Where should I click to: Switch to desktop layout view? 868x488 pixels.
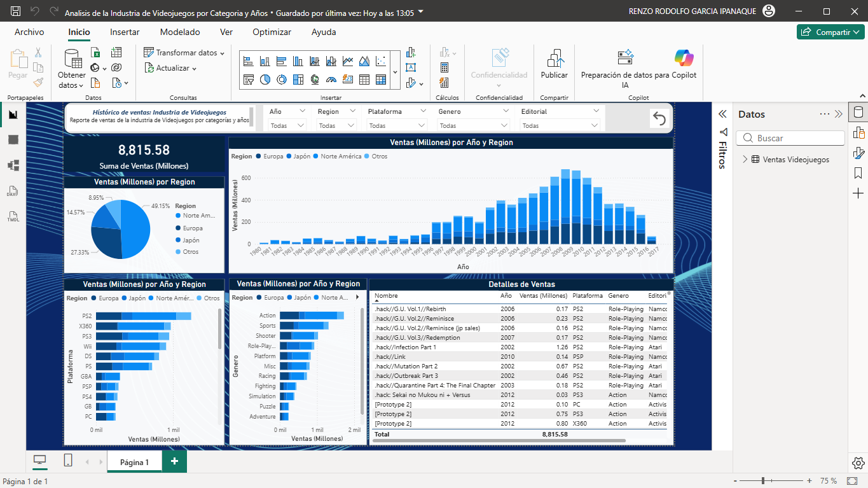tap(40, 461)
